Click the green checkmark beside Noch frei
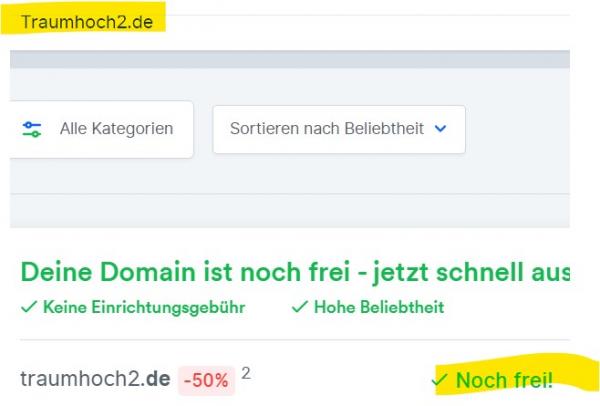Image resolution: width=600 pixels, height=406 pixels. 439,380
